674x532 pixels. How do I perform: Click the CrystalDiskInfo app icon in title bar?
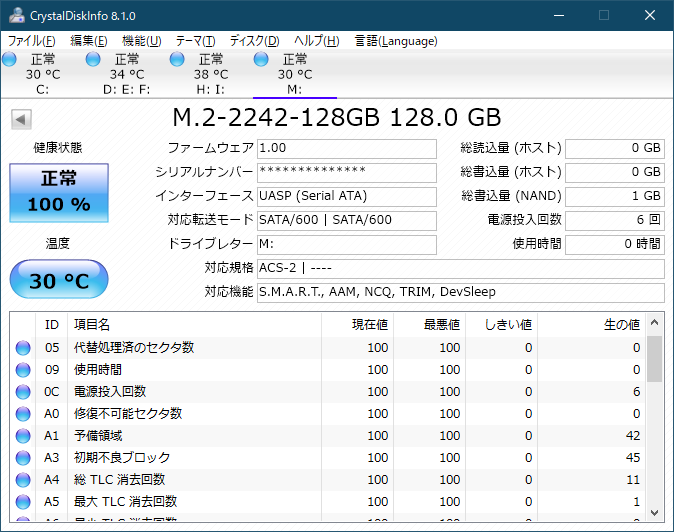point(16,15)
